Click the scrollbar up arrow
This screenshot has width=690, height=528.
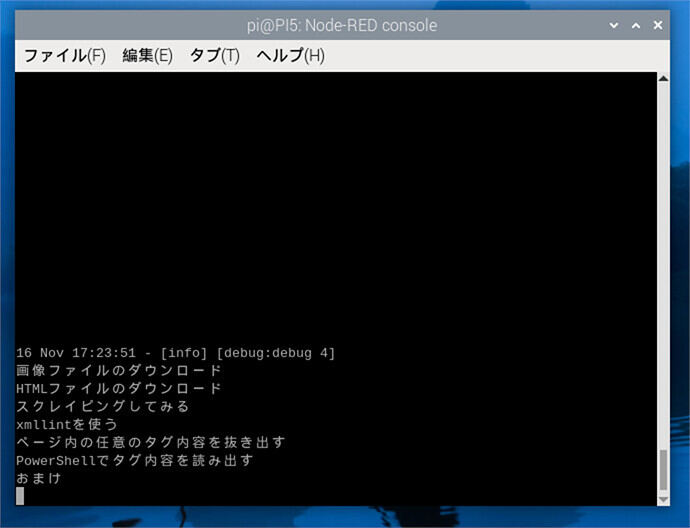click(x=663, y=78)
